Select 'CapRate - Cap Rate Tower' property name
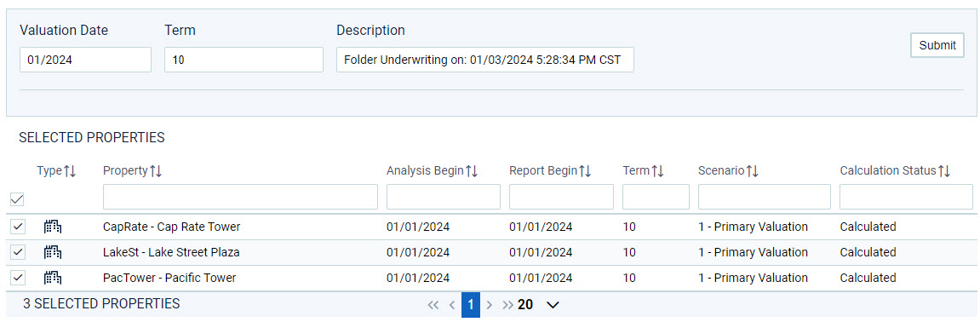This screenshot has width=980, height=322. (171, 227)
